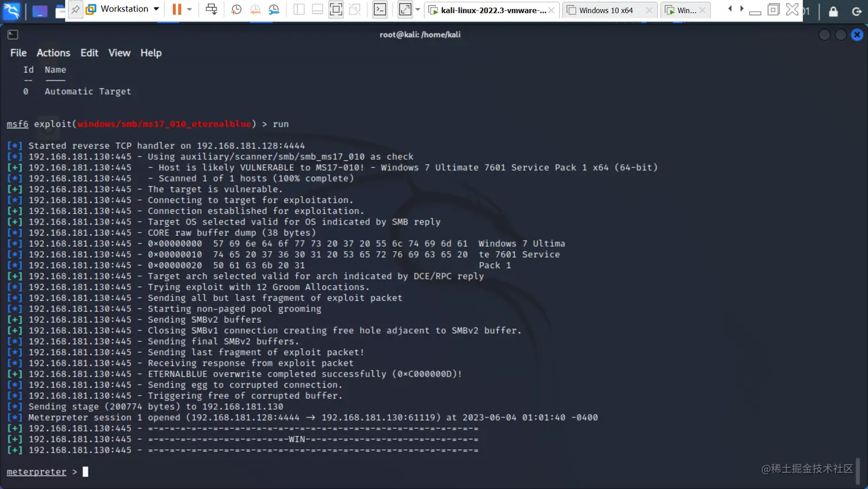Click the Kali log out icon
The height and width of the screenshot is (489, 868).
[857, 11]
